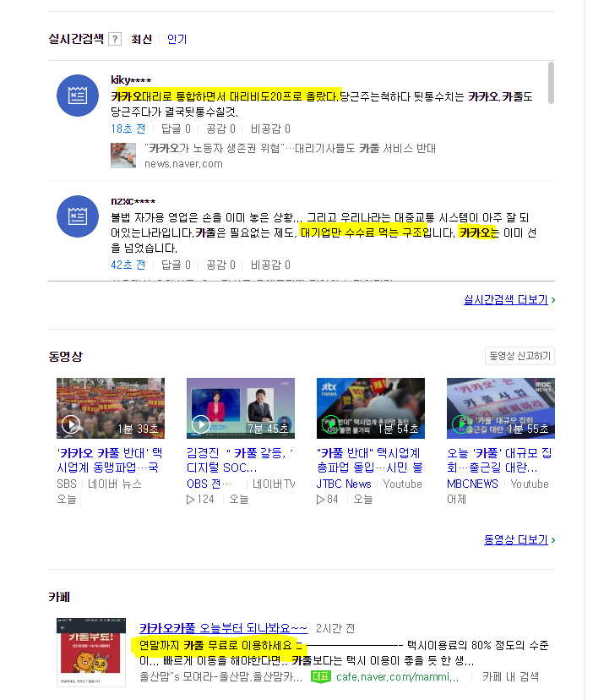Open '카카오 카풀 반대' 택시업계 동맹파업 video title
Image resolution: width=593 pixels, height=700 pixels.
(110, 460)
